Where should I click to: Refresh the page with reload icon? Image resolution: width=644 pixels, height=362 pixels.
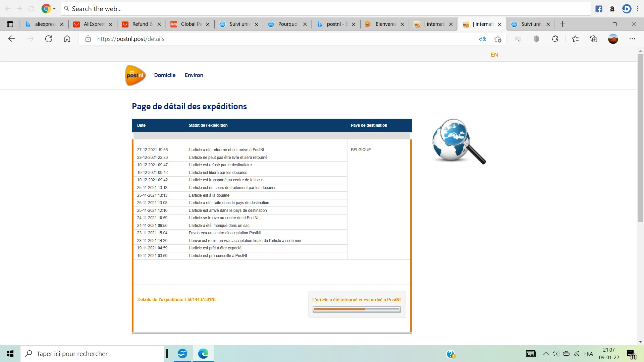click(x=49, y=39)
